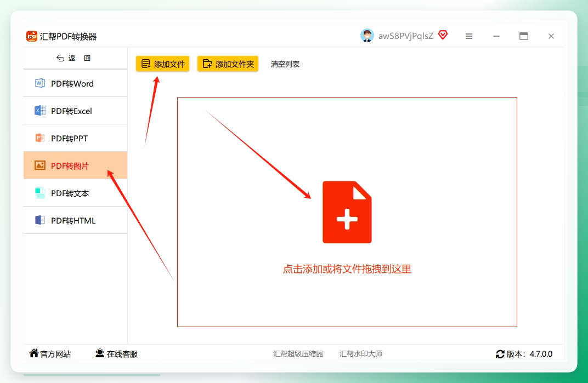
Task: Open the 官方网站 link
Action: [x=50, y=354]
